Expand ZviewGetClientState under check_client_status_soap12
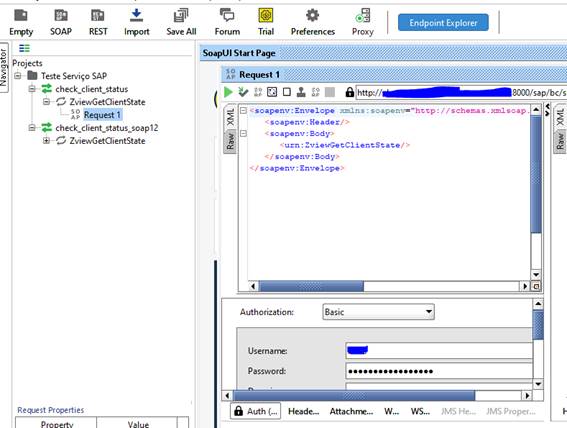 click(46, 141)
